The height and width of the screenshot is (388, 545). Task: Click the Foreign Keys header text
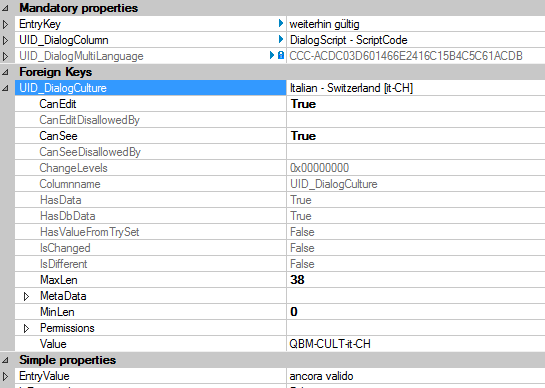click(x=56, y=72)
